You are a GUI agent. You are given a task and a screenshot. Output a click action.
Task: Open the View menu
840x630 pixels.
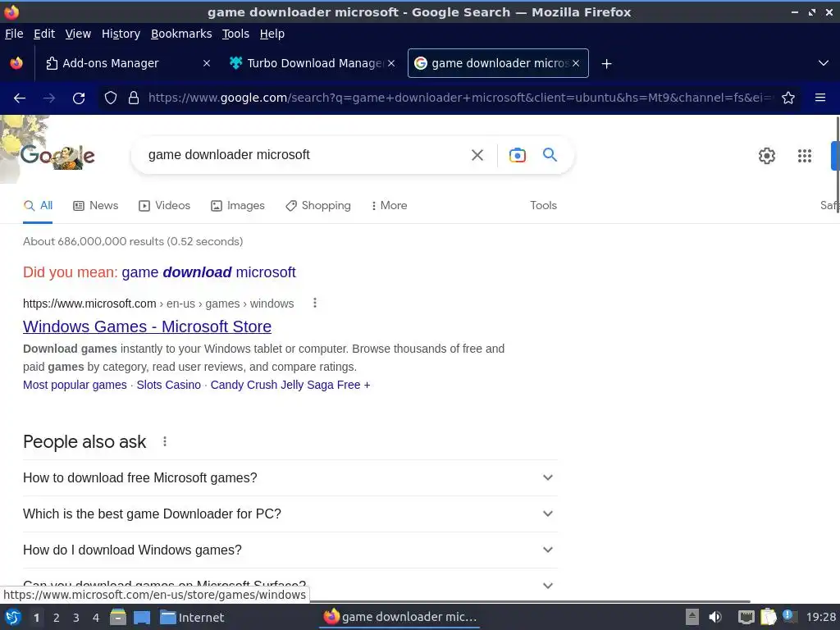(78, 34)
